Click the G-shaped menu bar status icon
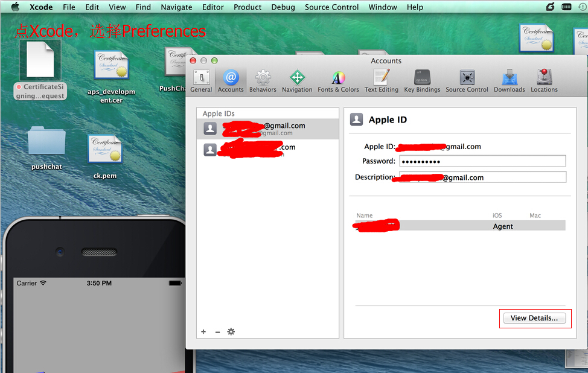 click(550, 7)
